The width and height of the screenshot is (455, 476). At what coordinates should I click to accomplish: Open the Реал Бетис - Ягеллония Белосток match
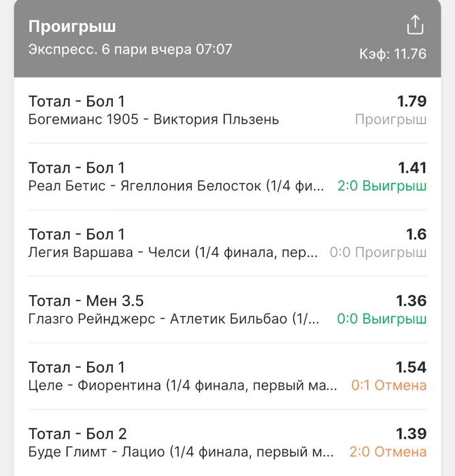tap(227, 177)
